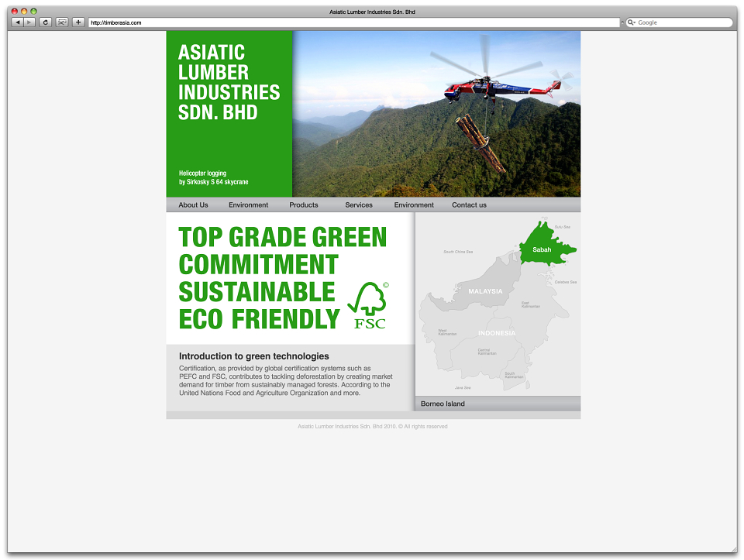The image size is (744, 560).
Task: Open the search magnifier dropdown in Google field
Action: [632, 22]
